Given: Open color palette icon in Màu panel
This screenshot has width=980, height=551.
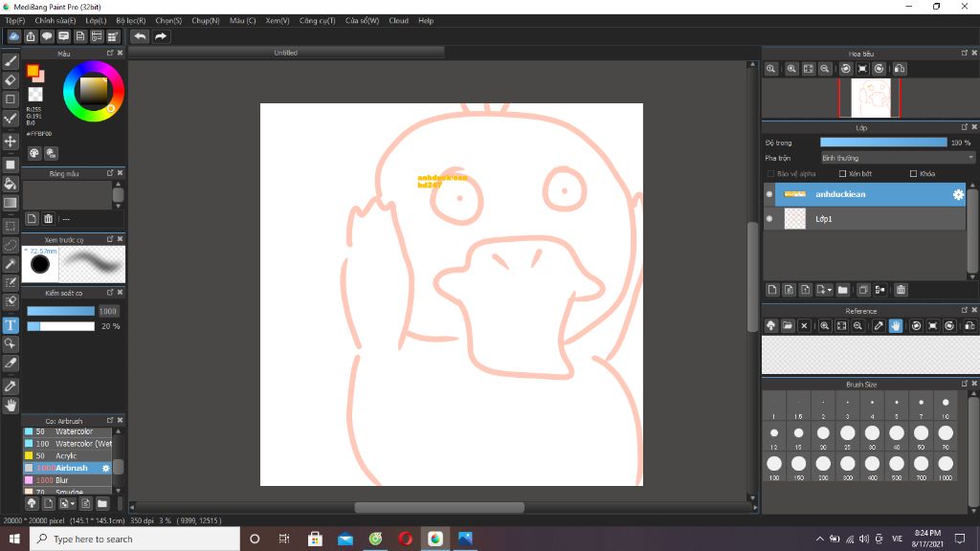Looking at the screenshot, I should coord(34,153).
